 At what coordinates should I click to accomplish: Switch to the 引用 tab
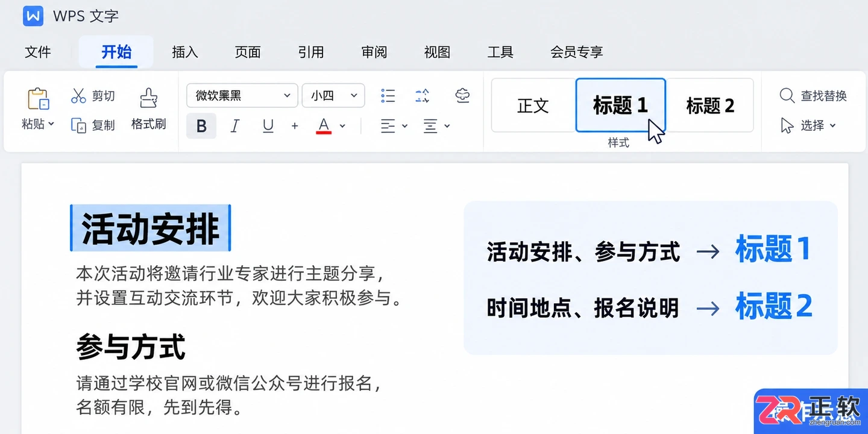(x=311, y=52)
